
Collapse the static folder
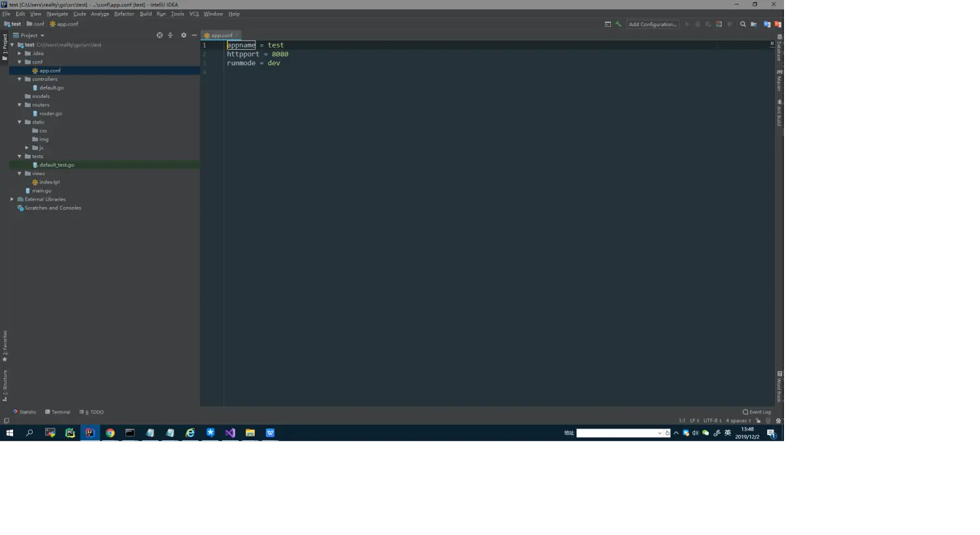pos(20,122)
